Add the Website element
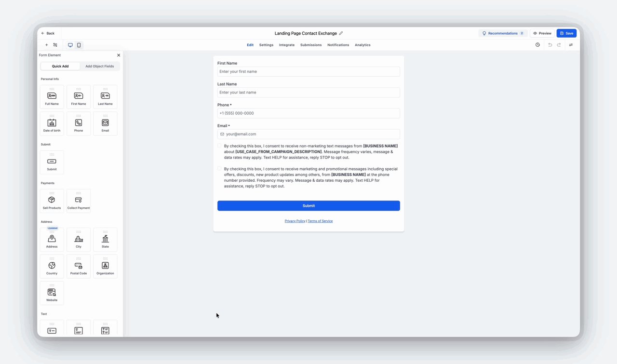Viewport: 617px width, 364px height. [52, 293]
